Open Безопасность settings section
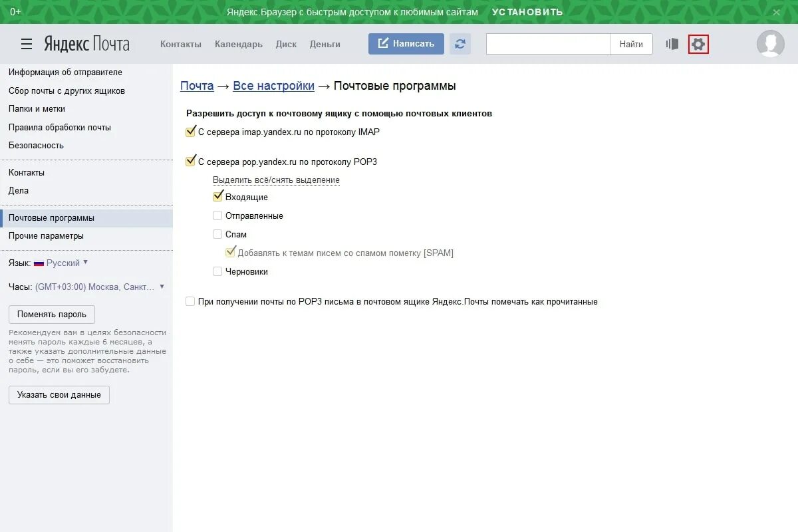Image resolution: width=798 pixels, height=532 pixels. [x=36, y=145]
